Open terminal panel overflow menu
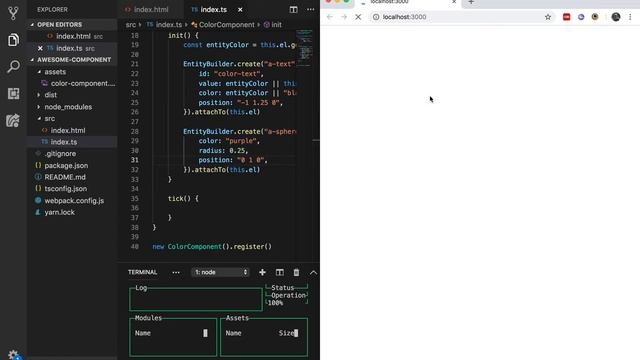The height and width of the screenshot is (360, 640). (x=176, y=272)
